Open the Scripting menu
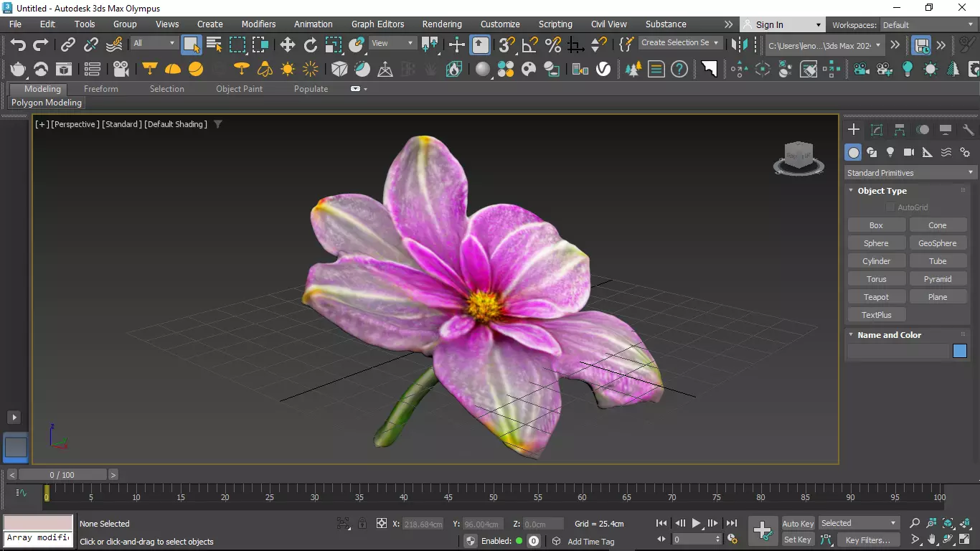Screen dimensions: 980x551 555,24
